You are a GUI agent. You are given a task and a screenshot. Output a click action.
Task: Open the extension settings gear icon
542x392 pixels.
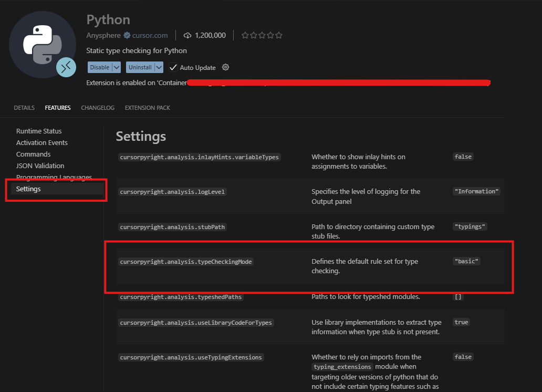[x=226, y=67]
